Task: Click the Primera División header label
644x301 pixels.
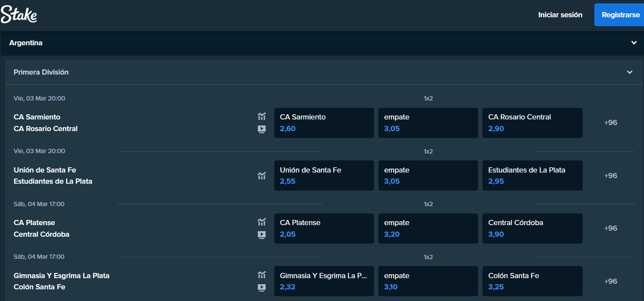Action: pyautogui.click(x=41, y=72)
